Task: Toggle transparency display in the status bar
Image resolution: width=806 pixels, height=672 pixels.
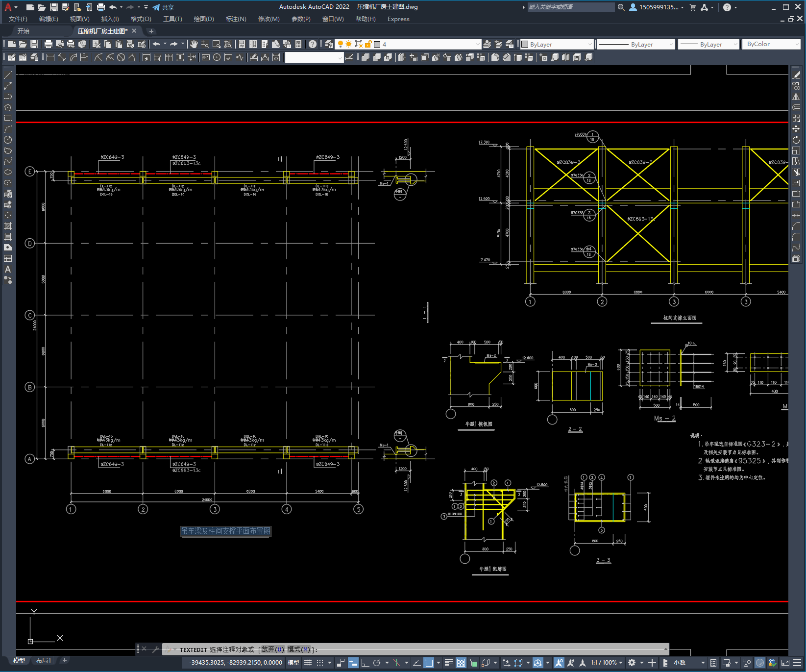Action: point(461,663)
